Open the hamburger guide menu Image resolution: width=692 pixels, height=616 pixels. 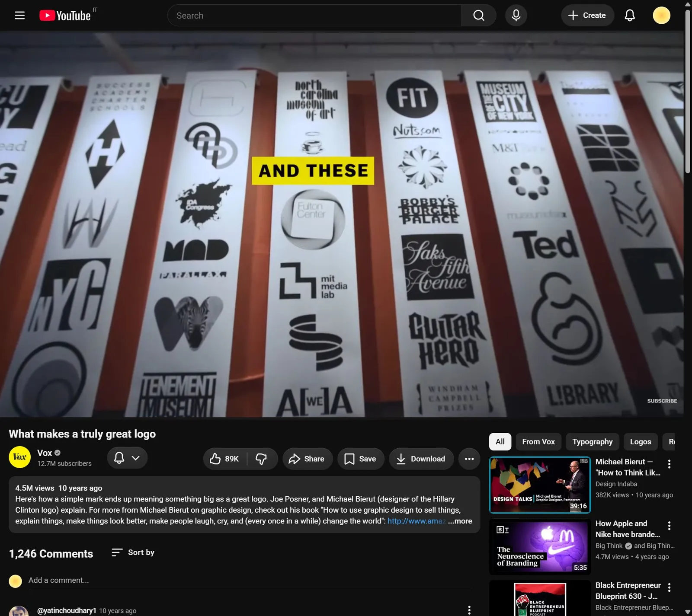[19, 16]
